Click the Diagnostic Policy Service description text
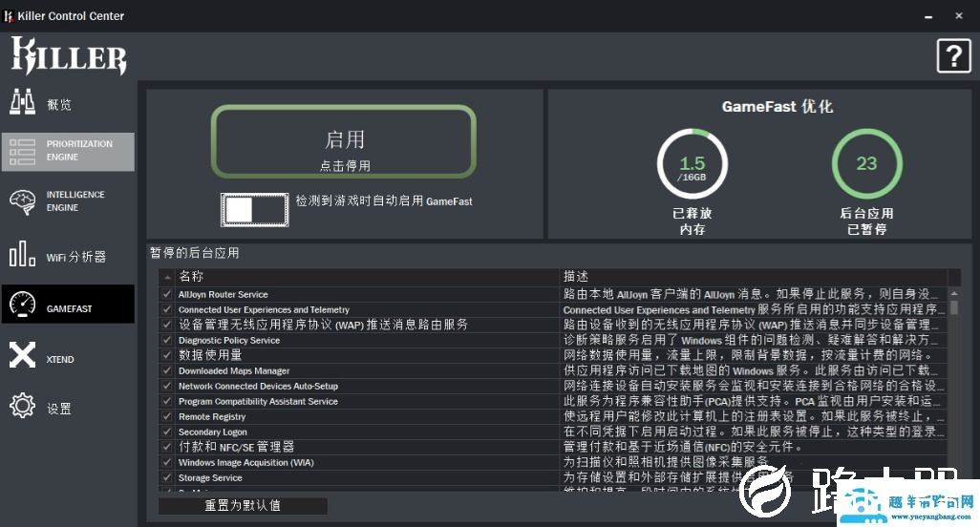The height and width of the screenshot is (527, 980). click(x=752, y=340)
